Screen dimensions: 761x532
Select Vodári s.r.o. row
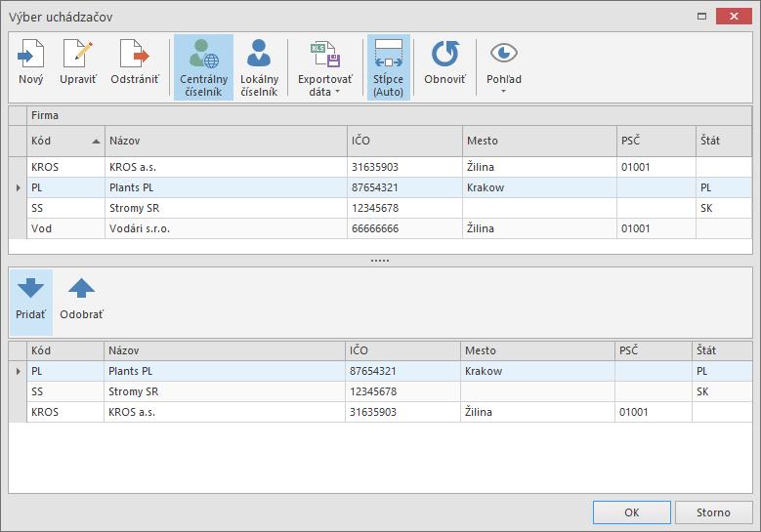coord(389,228)
